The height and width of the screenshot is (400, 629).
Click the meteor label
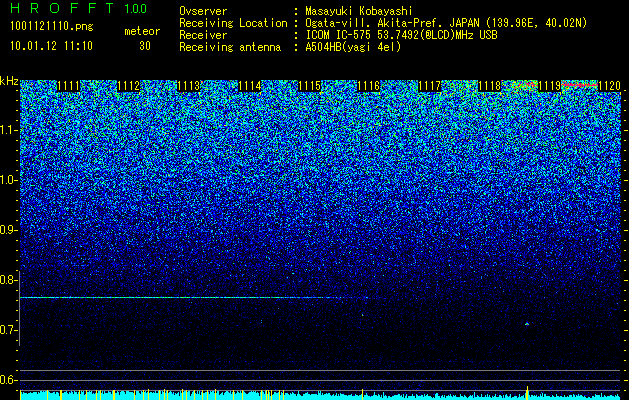point(142,31)
